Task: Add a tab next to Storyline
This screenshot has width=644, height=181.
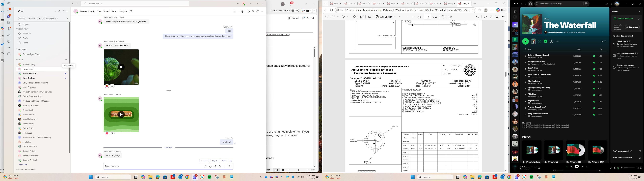Action: (x=131, y=11)
